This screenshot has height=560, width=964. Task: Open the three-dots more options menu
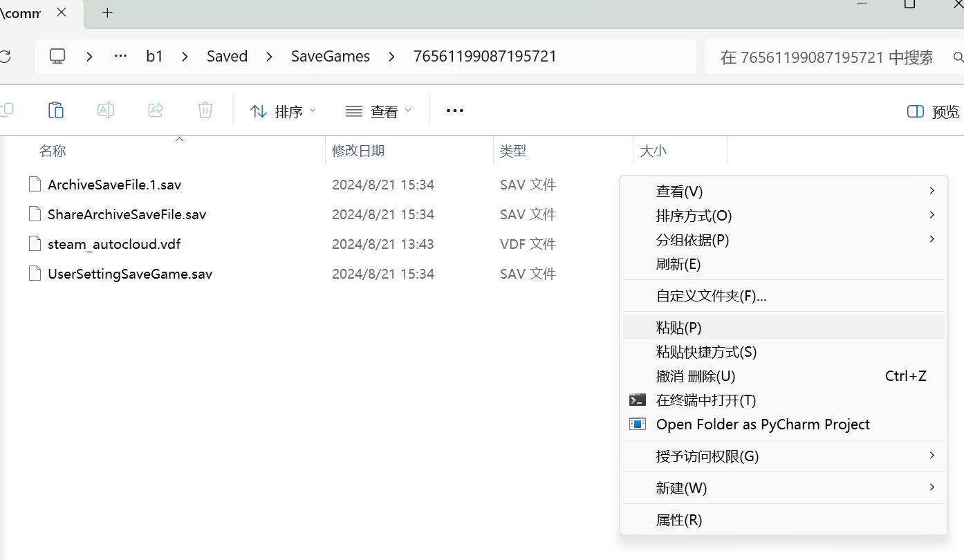[x=454, y=111]
